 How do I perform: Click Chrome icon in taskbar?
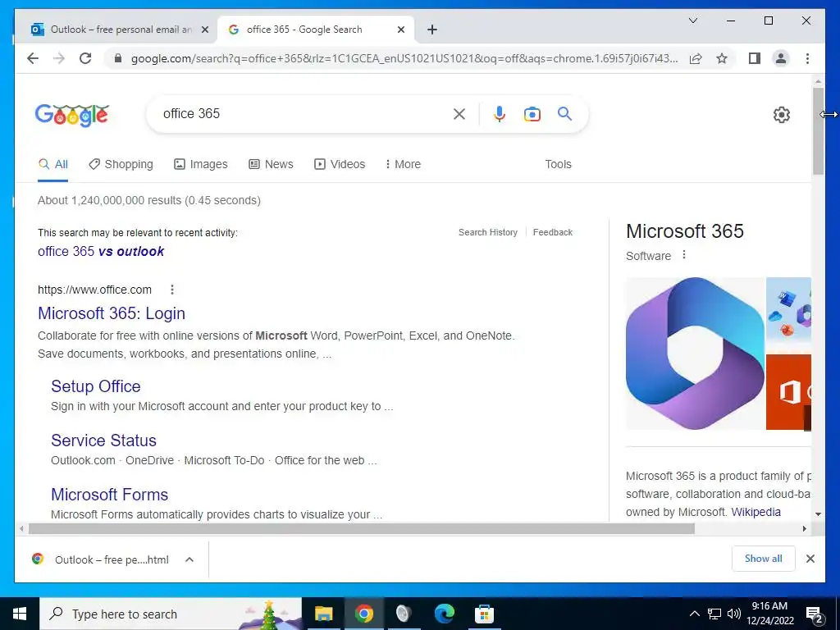(363, 614)
